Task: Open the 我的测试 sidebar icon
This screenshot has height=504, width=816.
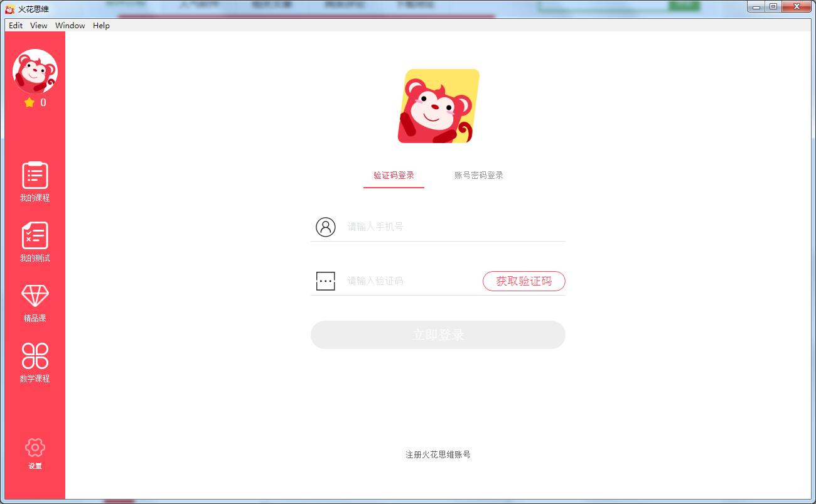Action: [35, 240]
